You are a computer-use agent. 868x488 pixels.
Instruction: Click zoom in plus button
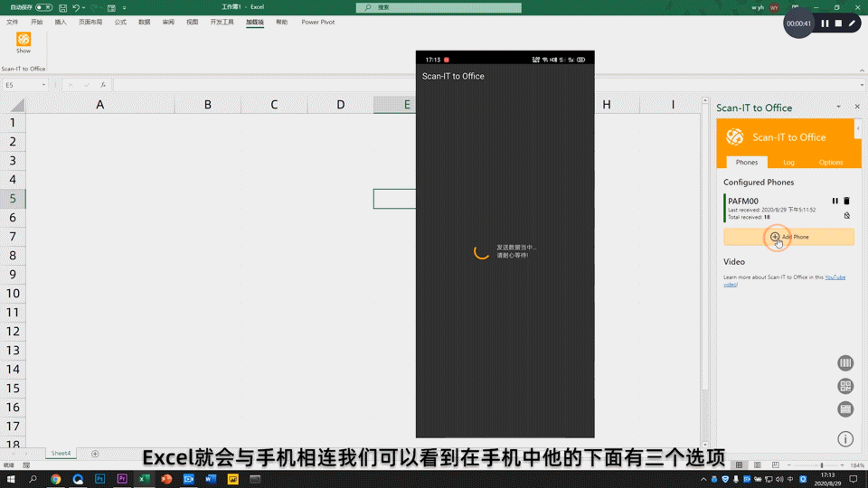pyautogui.click(x=842, y=465)
